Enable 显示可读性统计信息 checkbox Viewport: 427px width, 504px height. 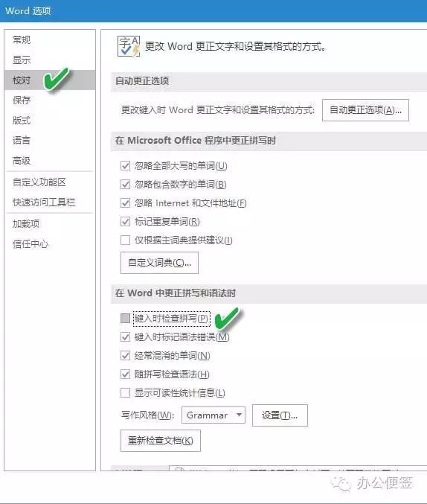[x=125, y=393]
